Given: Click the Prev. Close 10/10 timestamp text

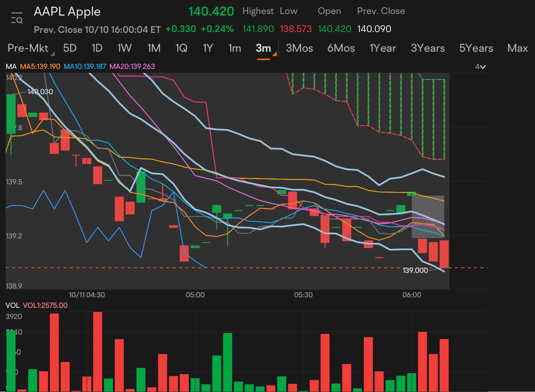Looking at the screenshot, I should [97, 30].
